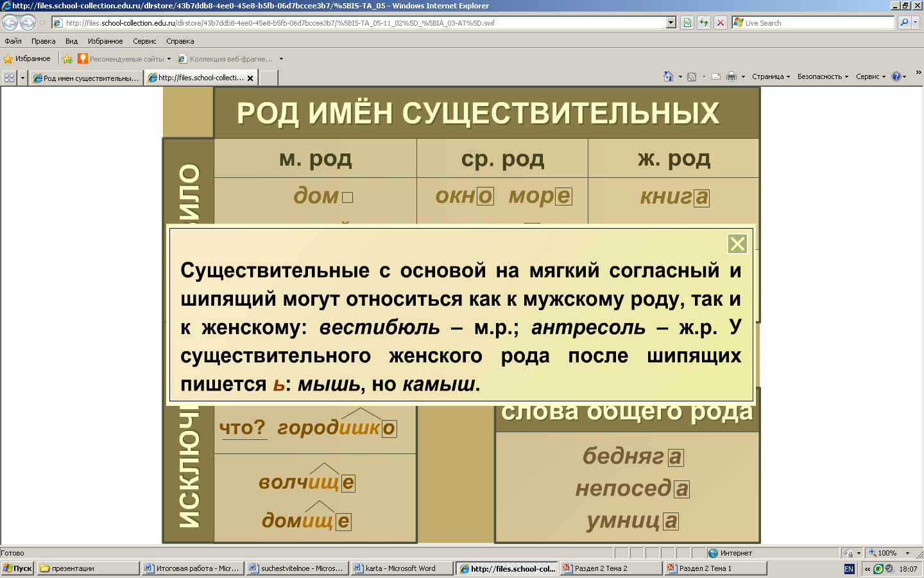This screenshot has height=578, width=924.
Task: Open the Сервис menu in the menu bar
Action: click(x=144, y=41)
